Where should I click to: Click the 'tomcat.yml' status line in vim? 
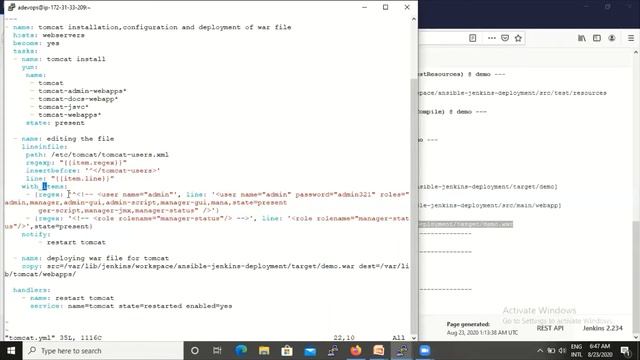click(x=53, y=338)
